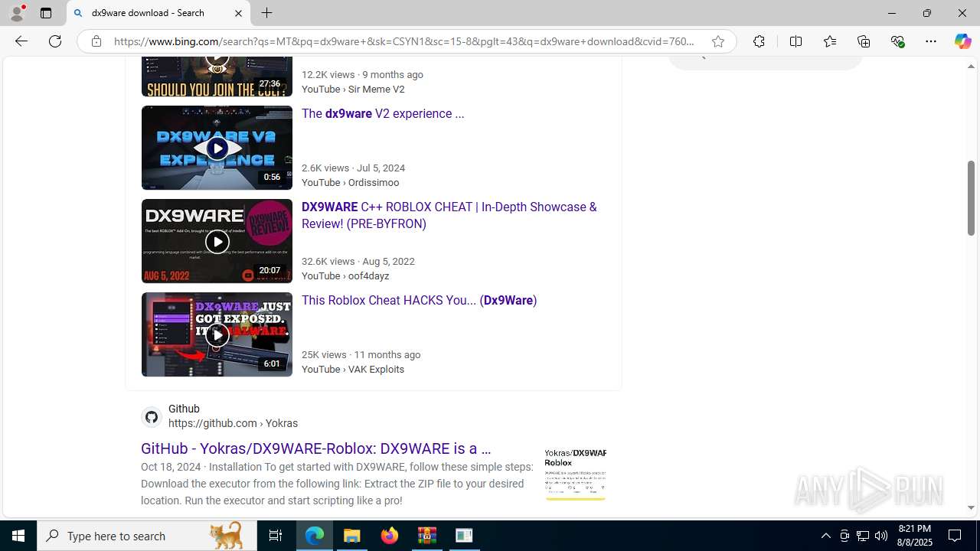Open Microsoft Edge from the taskbar
The image size is (980, 551).
click(x=315, y=536)
